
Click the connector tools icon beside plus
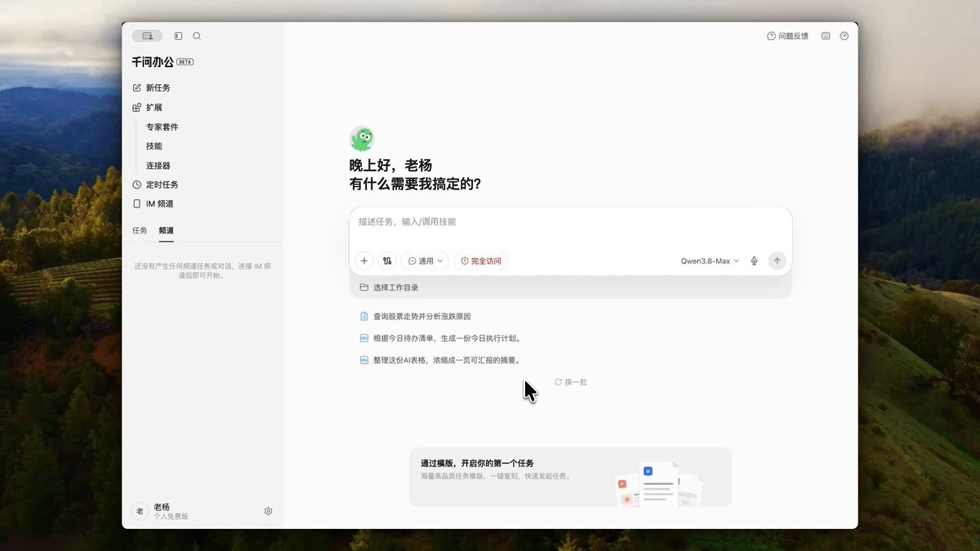pos(387,261)
